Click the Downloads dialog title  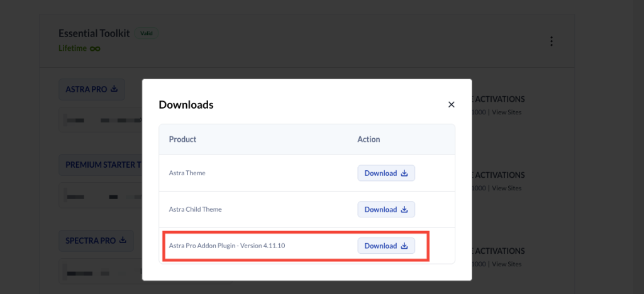[186, 105]
